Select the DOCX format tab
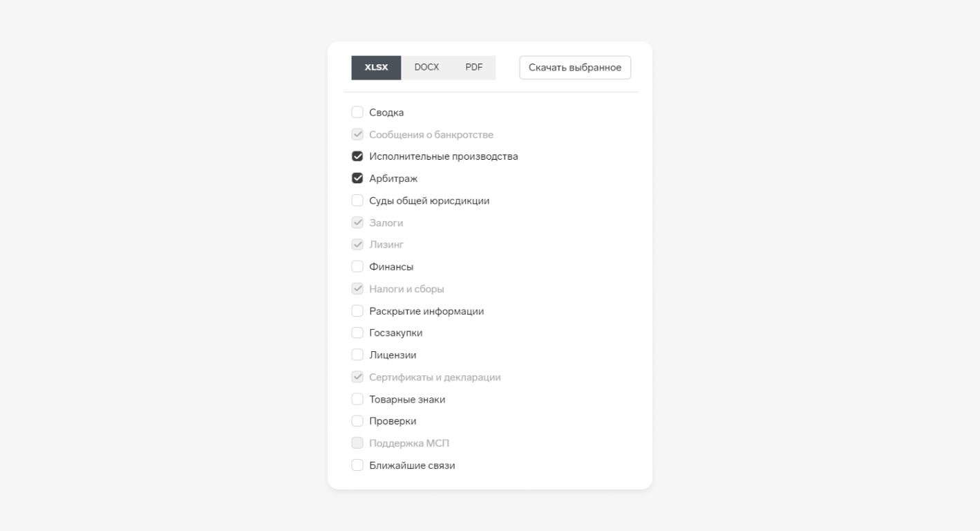The image size is (980, 531). [426, 68]
